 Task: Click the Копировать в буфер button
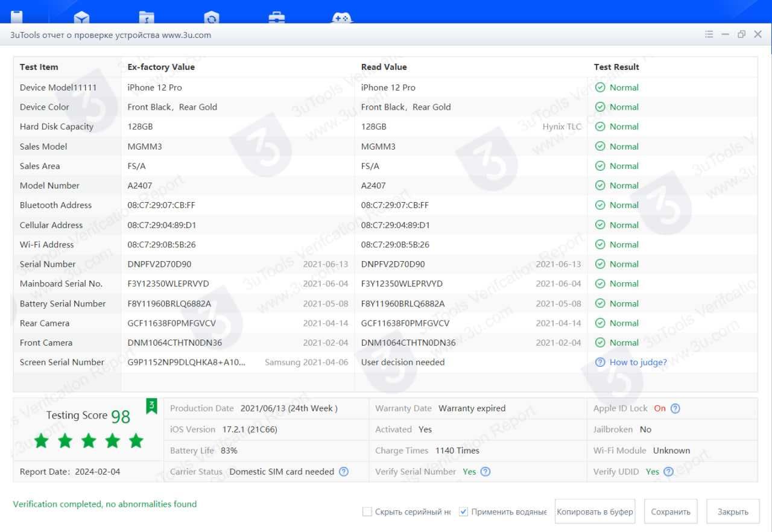[595, 511]
